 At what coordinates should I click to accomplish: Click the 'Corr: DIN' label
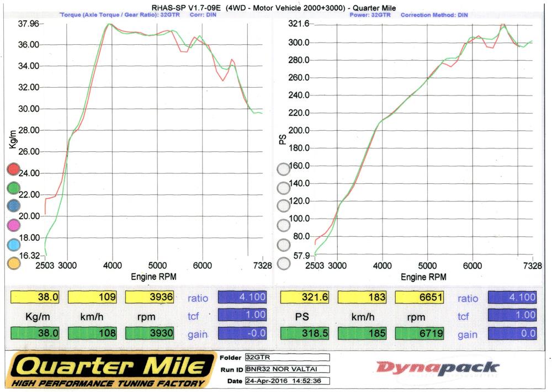203,15
